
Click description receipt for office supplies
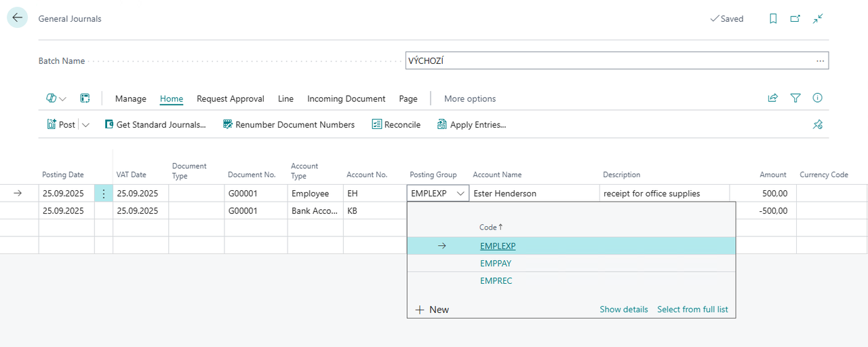[x=665, y=194]
